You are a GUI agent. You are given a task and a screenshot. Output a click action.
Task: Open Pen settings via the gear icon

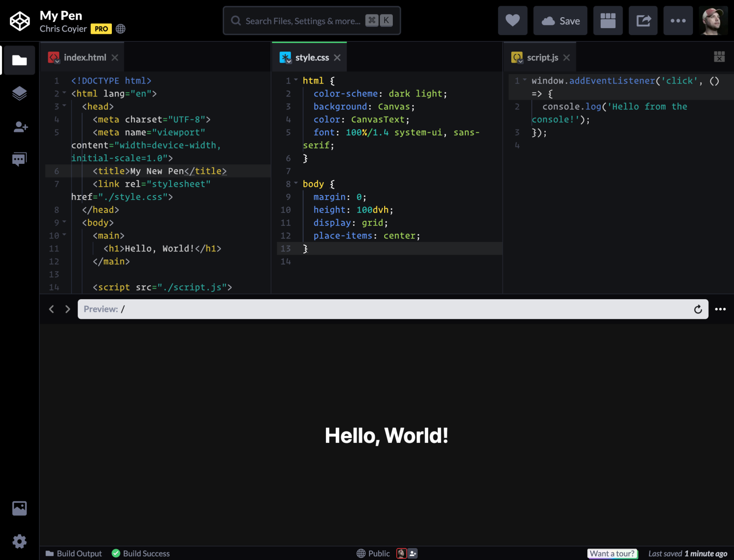pos(19,541)
